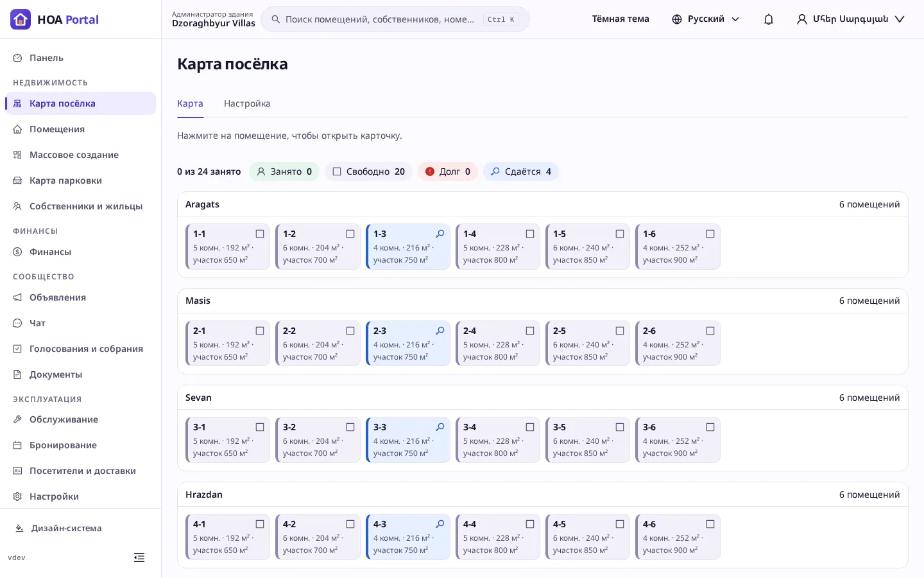This screenshot has height=578, width=924.
Task: Expand the user account menu chevron
Action: pyautogui.click(x=900, y=19)
